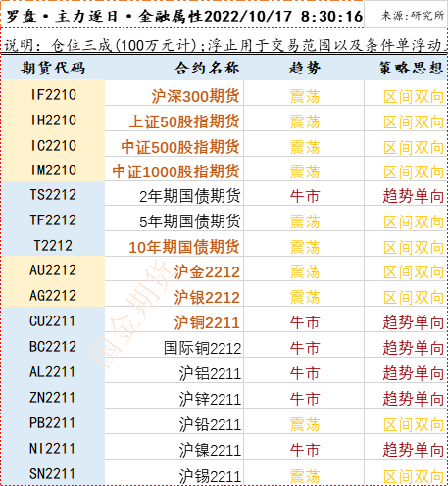448x486 pixels.
Task: Select the 趋势 column header
Action: [x=305, y=69]
